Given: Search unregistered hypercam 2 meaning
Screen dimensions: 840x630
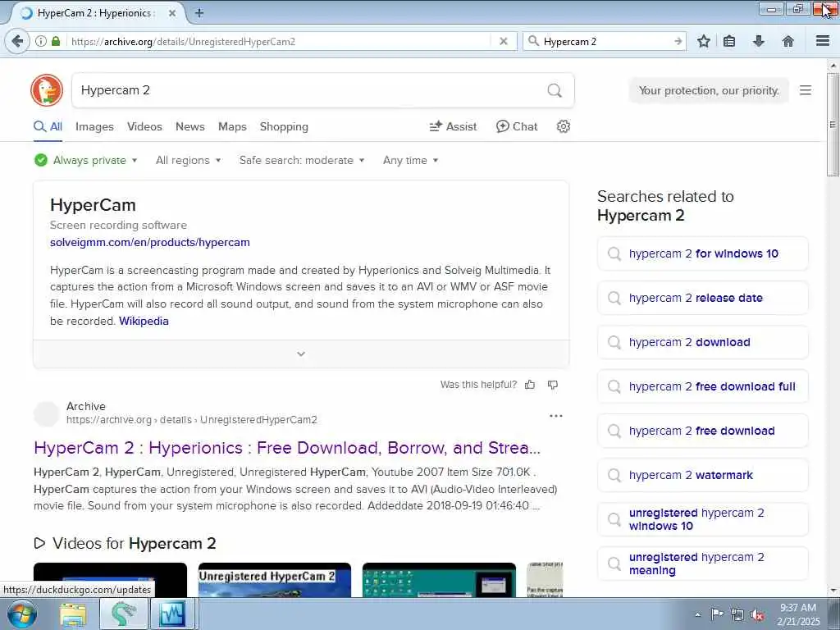Looking at the screenshot, I should 703,564.
